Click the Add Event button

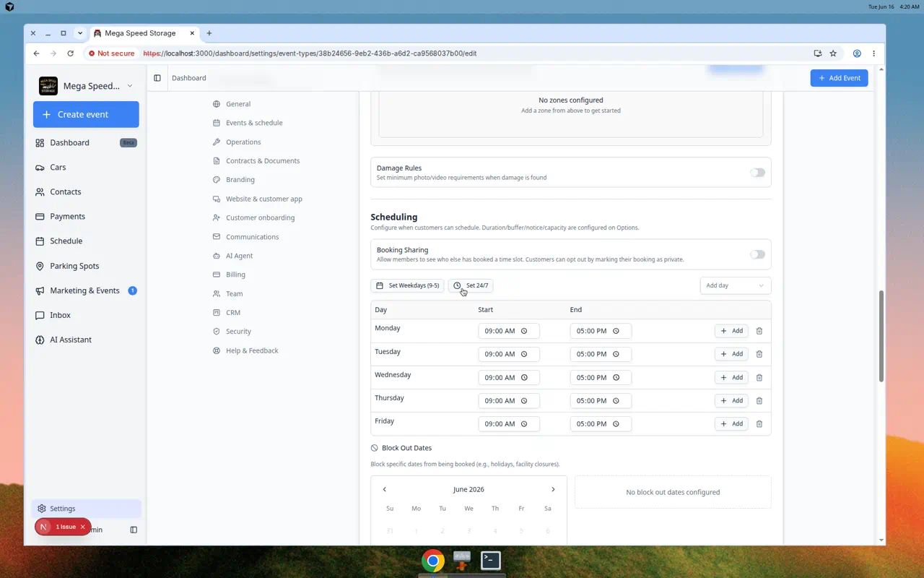click(x=839, y=78)
